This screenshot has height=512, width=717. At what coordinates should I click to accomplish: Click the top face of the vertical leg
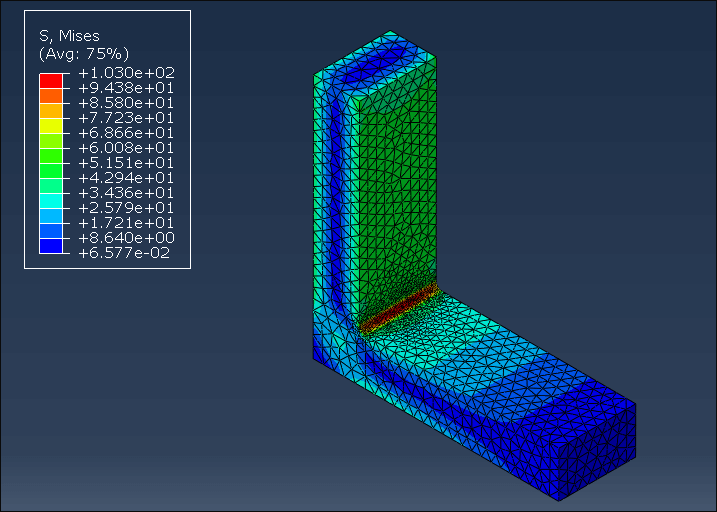375,63
